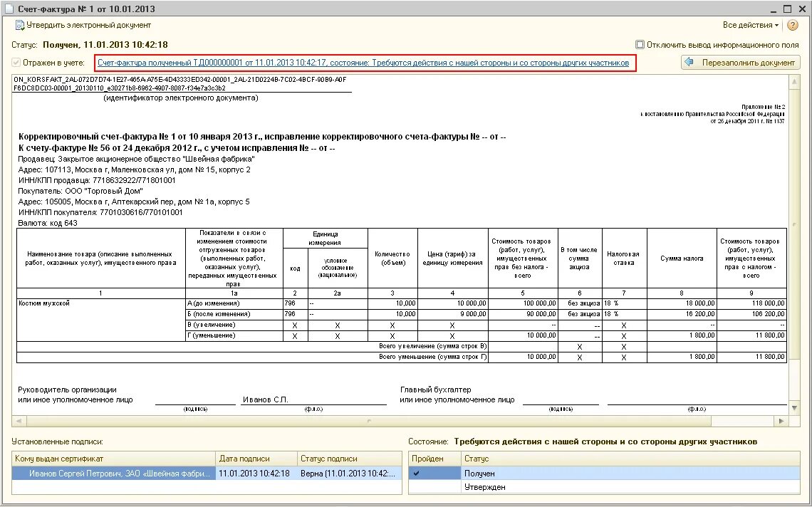Viewport: 812px width, 507px height.
Task: Click the Дата подписи column header
Action: (257, 459)
